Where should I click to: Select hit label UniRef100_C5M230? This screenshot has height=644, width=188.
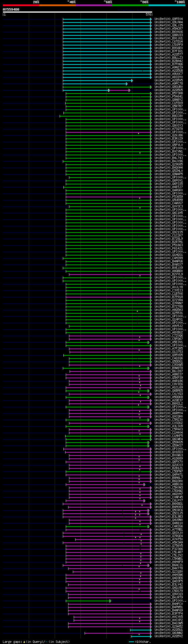[169, 420]
